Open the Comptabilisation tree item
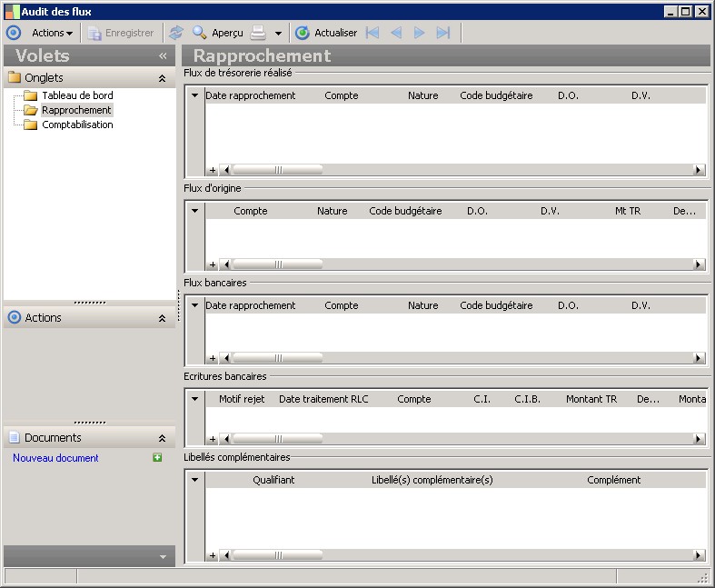 click(x=77, y=125)
